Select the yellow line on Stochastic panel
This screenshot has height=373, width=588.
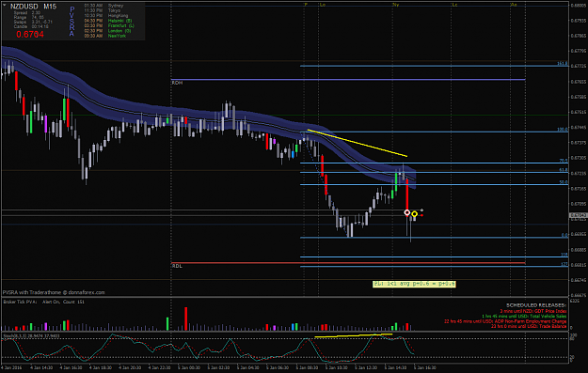(353, 335)
